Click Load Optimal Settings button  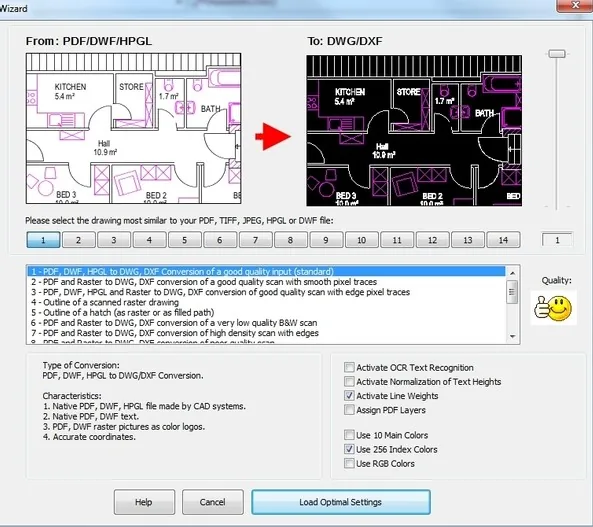pyautogui.click(x=341, y=502)
